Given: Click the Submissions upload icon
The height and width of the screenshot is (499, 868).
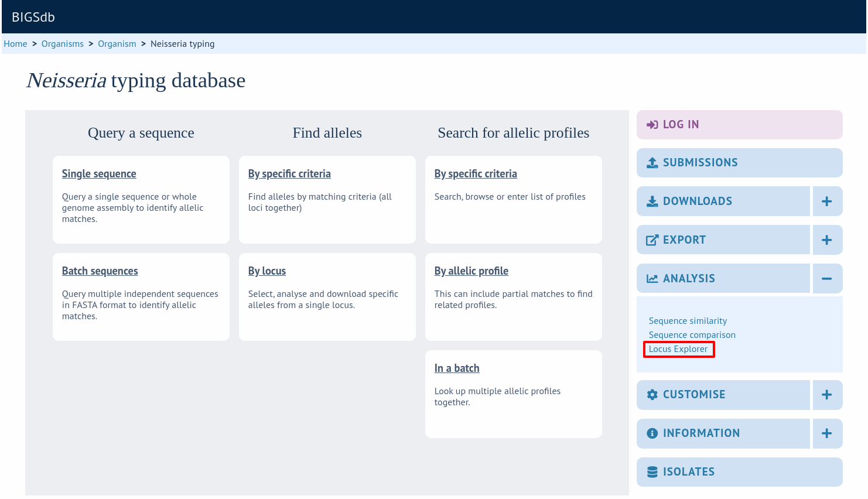Looking at the screenshot, I should click(x=652, y=163).
